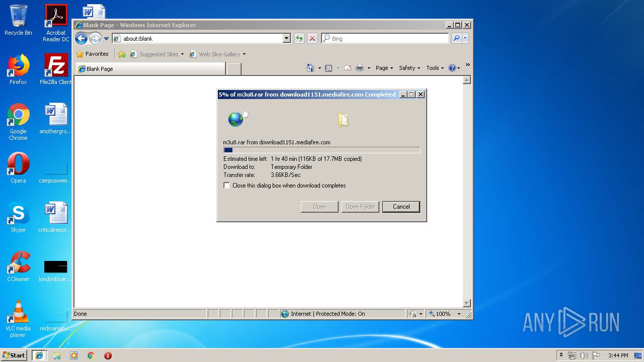The image size is (644, 362).
Task: Click the Open Folder button
Action: click(x=360, y=207)
